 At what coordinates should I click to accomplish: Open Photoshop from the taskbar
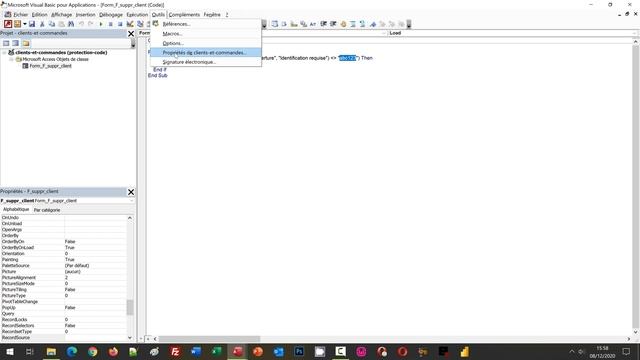pos(299,351)
